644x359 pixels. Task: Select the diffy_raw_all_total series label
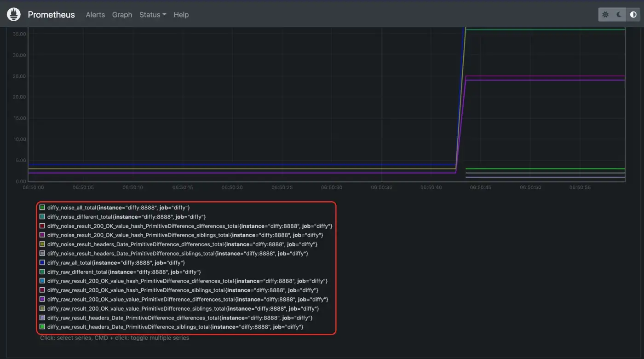point(116,263)
